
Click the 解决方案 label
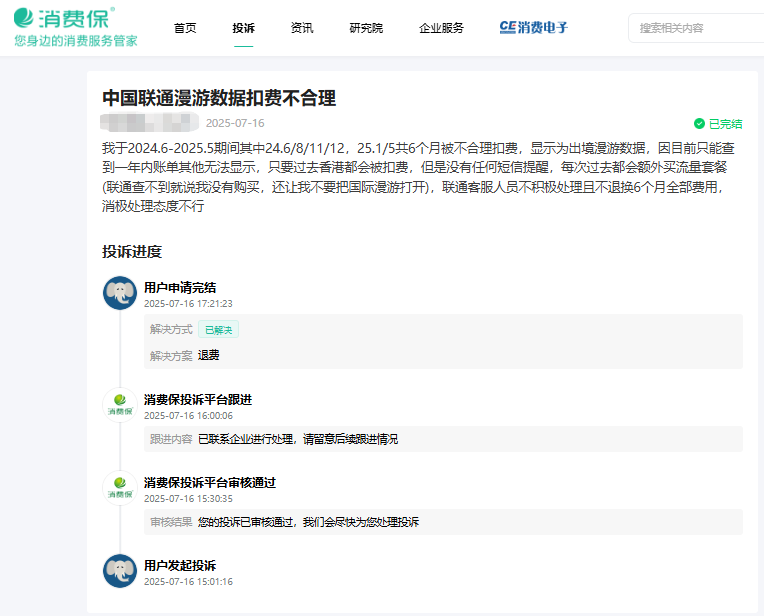(171, 356)
